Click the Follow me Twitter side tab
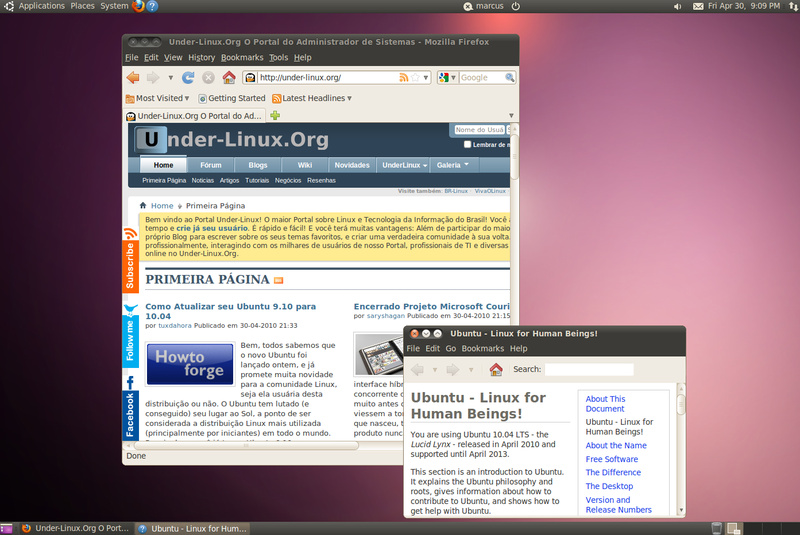This screenshot has height=535, width=800. pos(130,335)
